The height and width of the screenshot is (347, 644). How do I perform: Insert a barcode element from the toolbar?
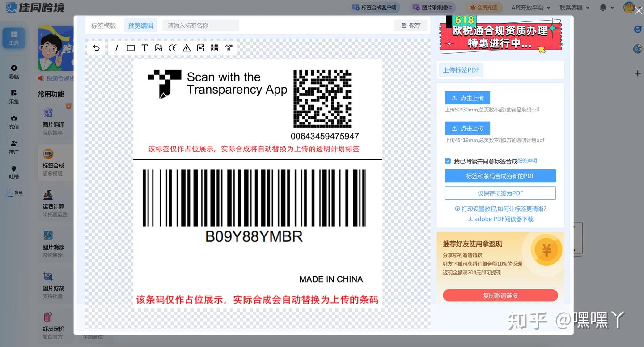click(215, 48)
